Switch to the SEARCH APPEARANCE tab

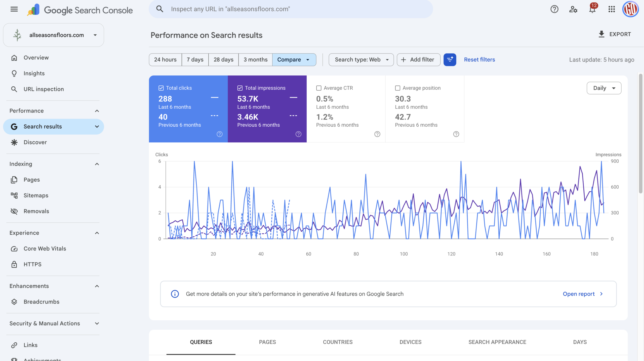(497, 342)
